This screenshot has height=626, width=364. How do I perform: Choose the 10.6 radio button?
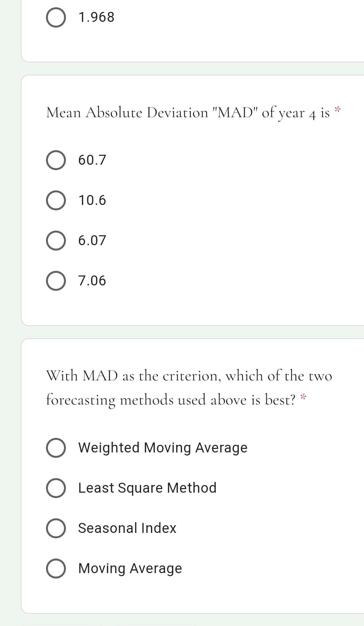point(56,200)
